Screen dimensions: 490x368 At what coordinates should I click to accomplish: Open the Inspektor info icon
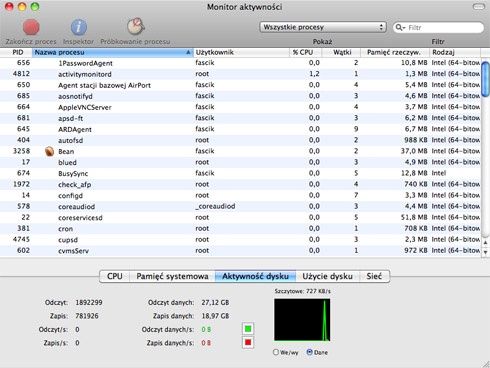(x=79, y=27)
